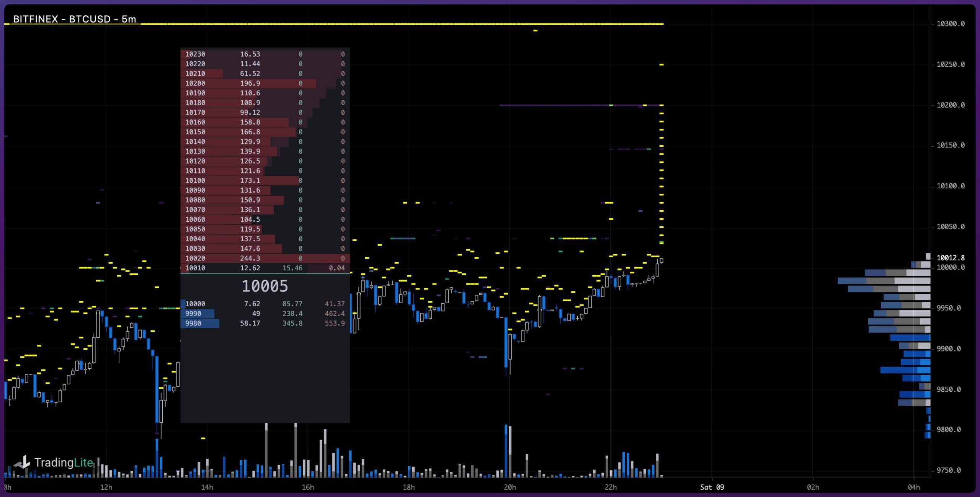Click the 10000 bid row in order book

pyautogui.click(x=265, y=304)
